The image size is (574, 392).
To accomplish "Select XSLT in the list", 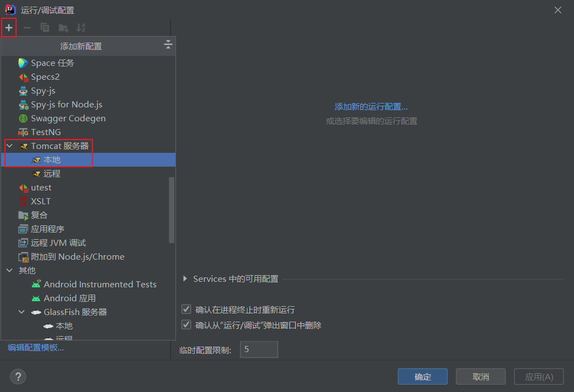I will 88,202.
